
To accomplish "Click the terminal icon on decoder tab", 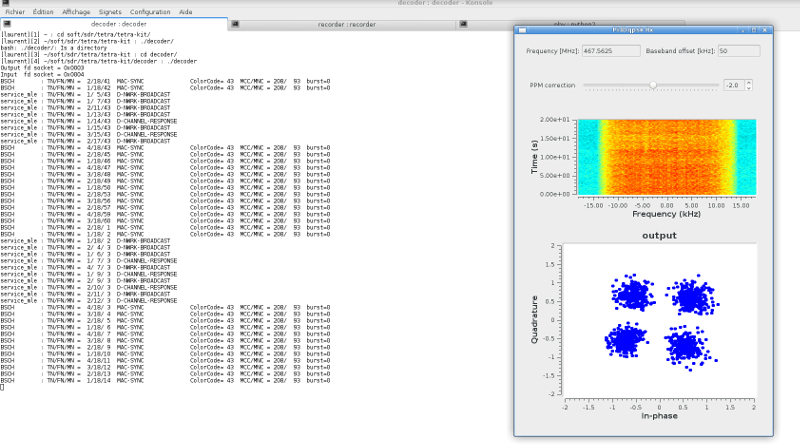I will click(7, 23).
